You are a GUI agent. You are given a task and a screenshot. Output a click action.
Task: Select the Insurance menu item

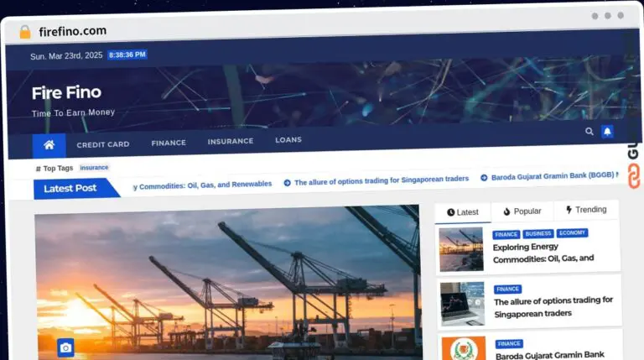coord(231,141)
